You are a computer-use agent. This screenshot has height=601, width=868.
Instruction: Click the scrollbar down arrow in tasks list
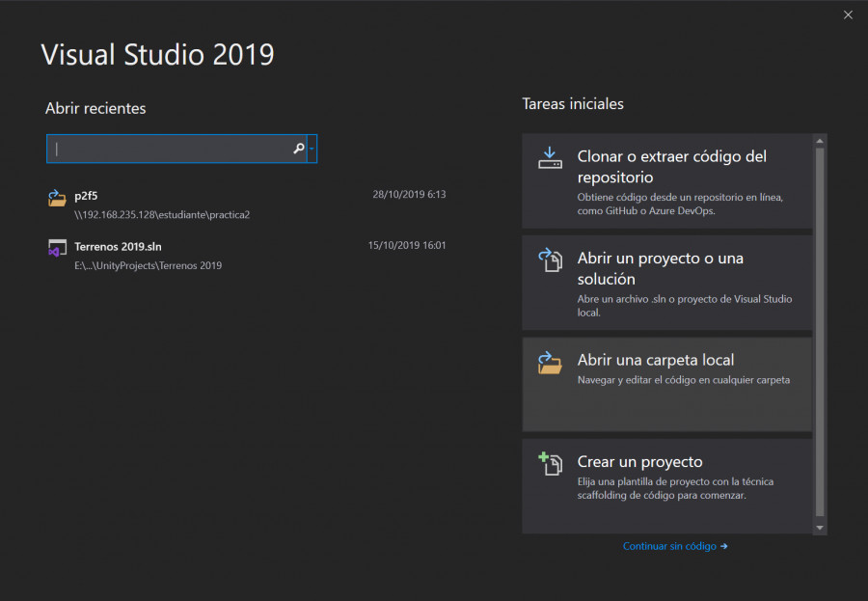(820, 528)
